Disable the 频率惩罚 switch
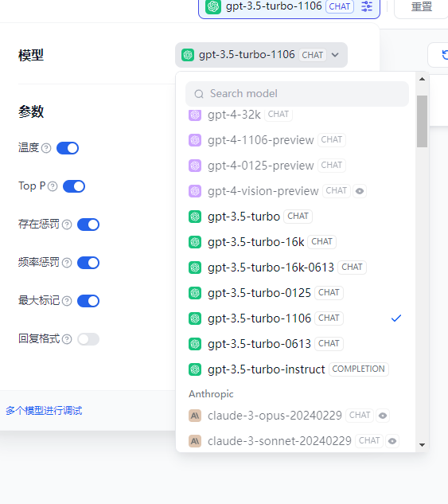The width and height of the screenshot is (448, 504). click(x=88, y=263)
